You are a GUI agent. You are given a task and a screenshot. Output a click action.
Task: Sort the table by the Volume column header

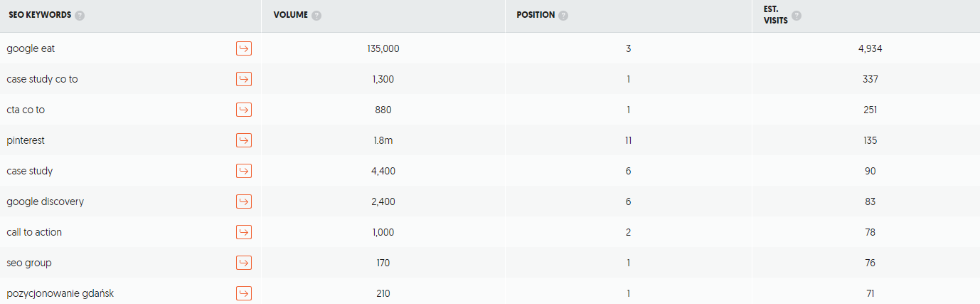click(x=291, y=16)
